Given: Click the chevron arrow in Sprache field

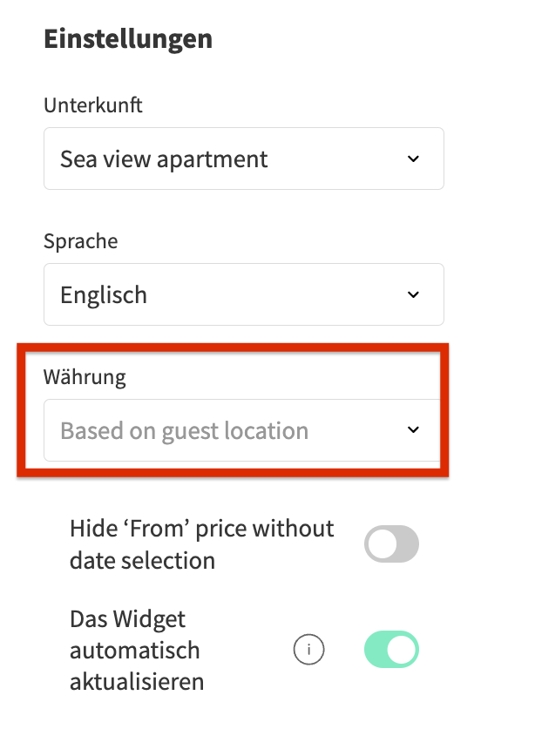Looking at the screenshot, I should point(414,295).
